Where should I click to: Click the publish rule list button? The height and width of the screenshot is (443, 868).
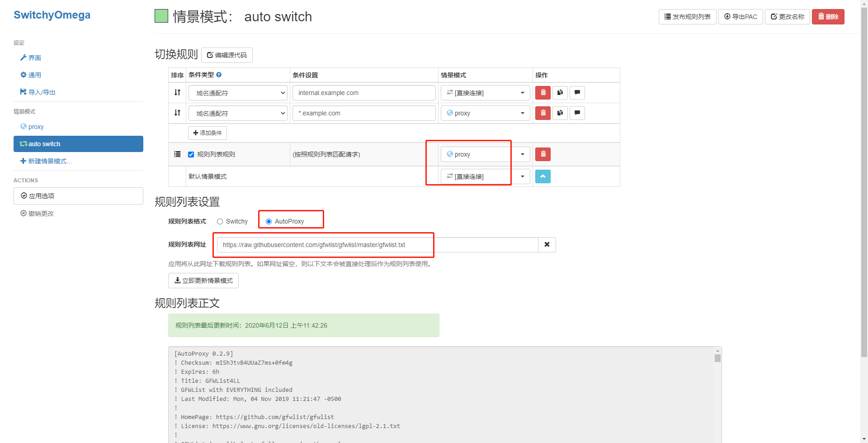(x=687, y=17)
